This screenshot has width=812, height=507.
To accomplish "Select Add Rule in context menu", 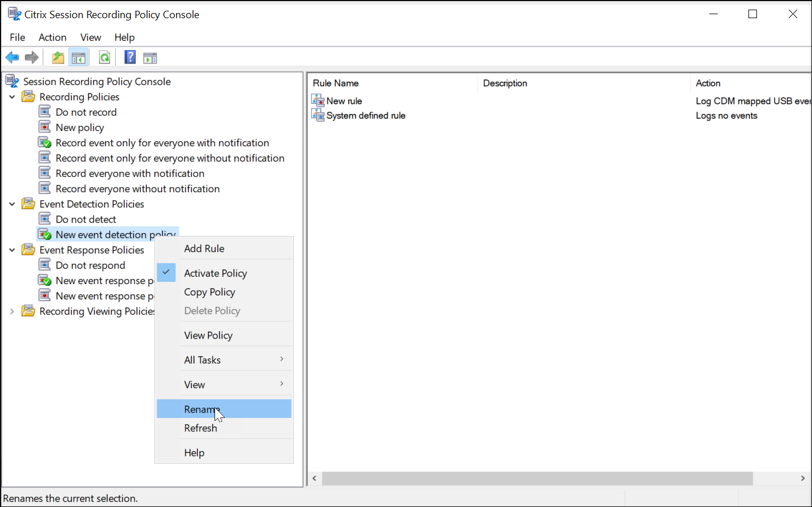I will 204,249.
